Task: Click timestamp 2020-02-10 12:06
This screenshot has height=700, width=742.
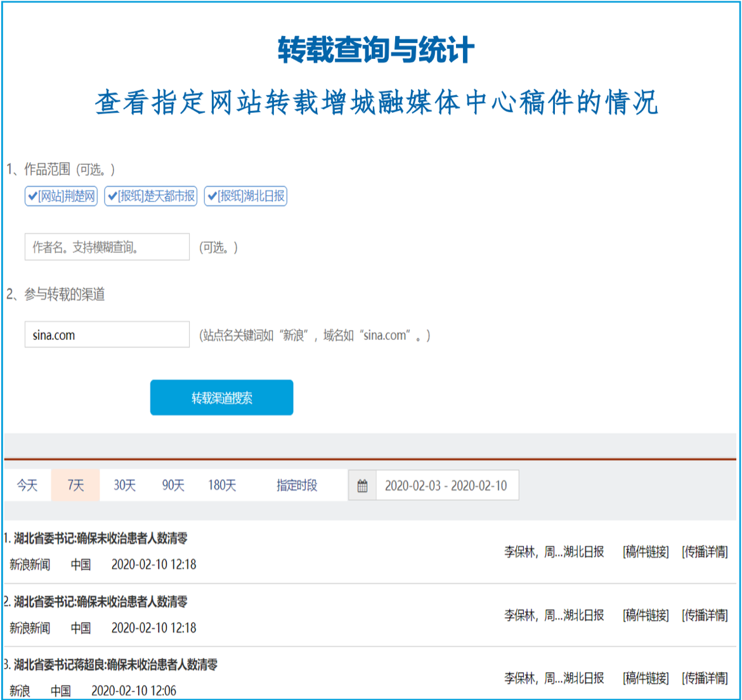Action: [134, 691]
